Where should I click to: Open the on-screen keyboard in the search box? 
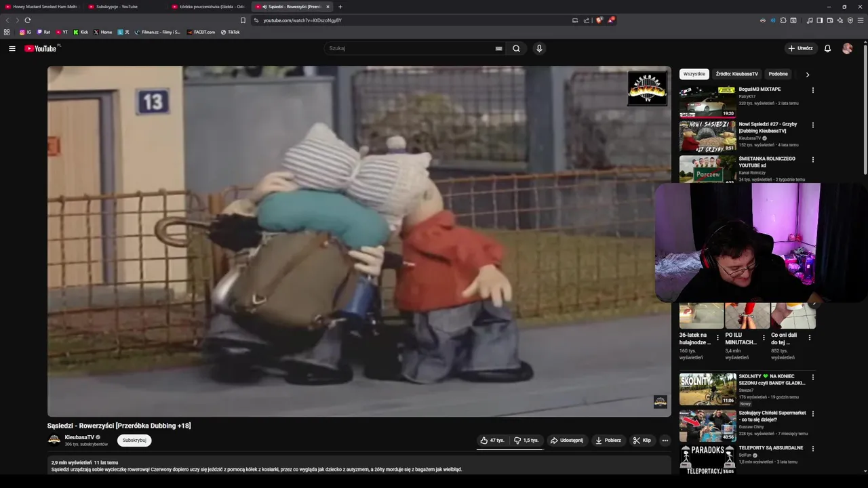coord(498,48)
